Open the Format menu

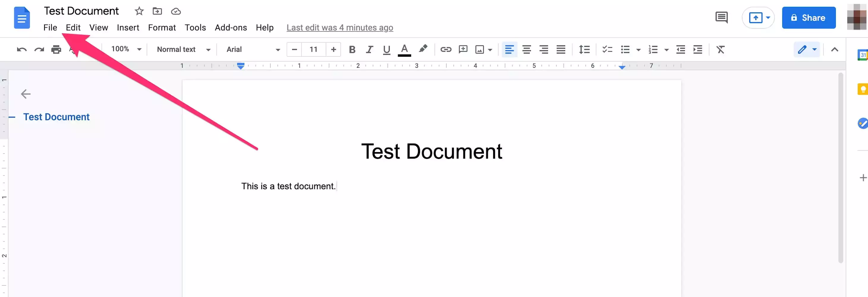(162, 28)
